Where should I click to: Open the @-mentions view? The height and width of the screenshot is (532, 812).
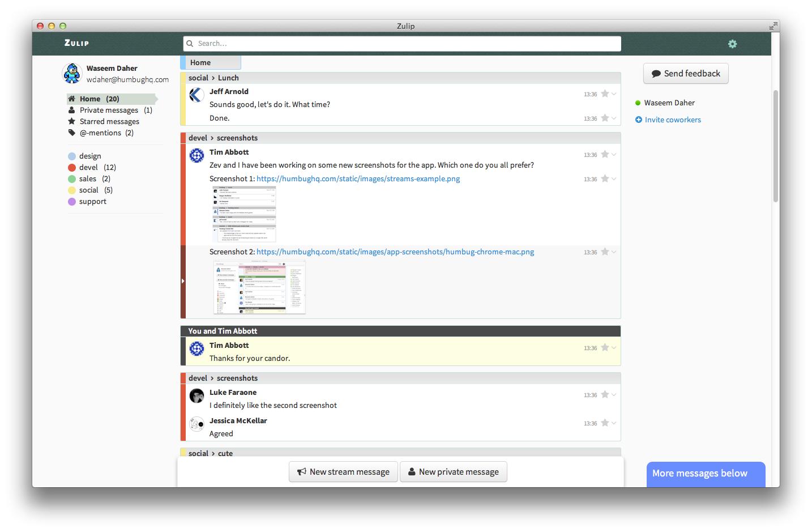[100, 133]
